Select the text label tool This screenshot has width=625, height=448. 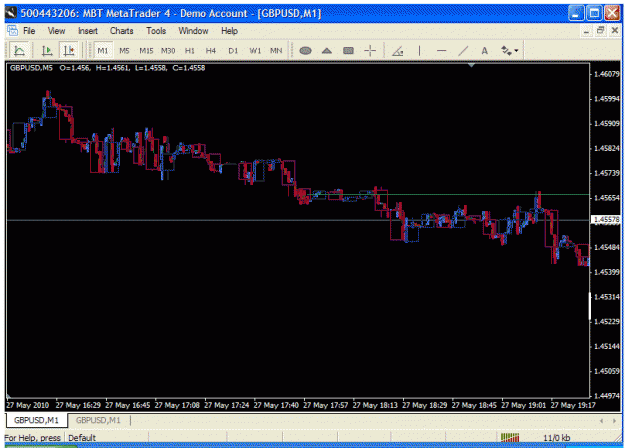click(x=484, y=51)
